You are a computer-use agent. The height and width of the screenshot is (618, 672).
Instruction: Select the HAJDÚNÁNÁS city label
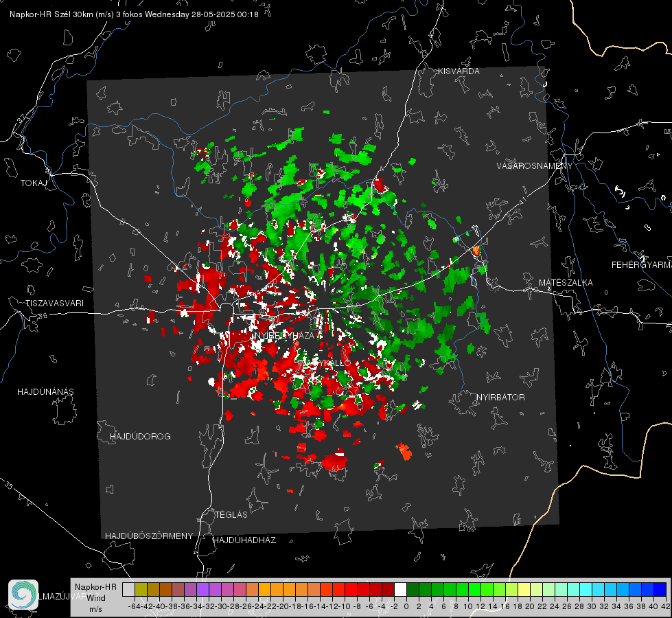click(x=45, y=391)
